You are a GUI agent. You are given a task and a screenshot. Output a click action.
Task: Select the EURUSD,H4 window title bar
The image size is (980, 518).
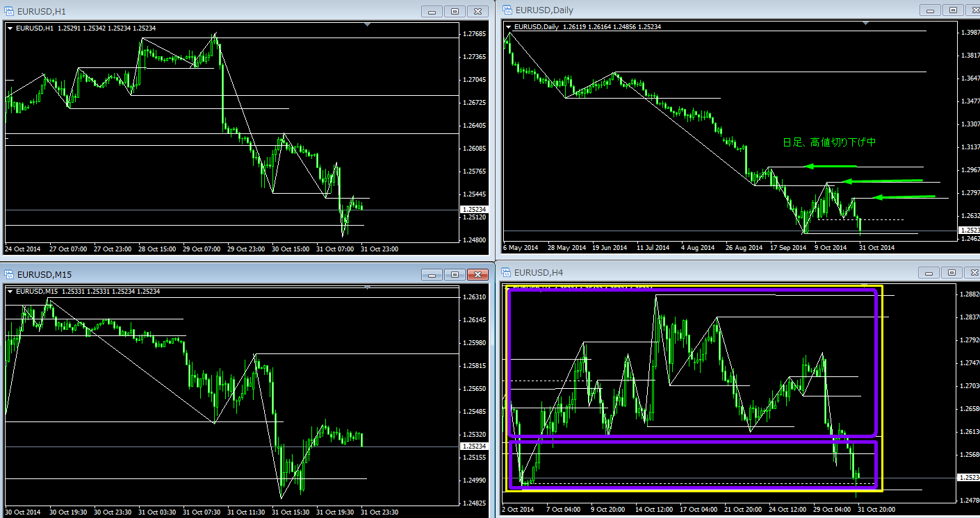point(695,272)
